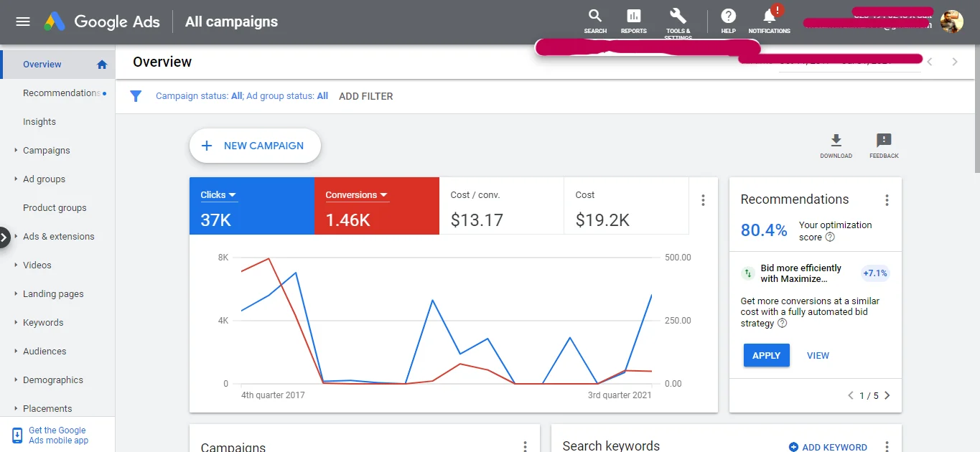
Task: Click the Search magnifier icon
Action: 595,17
